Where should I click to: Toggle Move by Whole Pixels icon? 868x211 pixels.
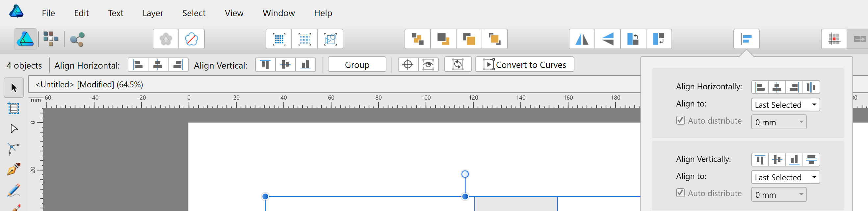pyautogui.click(x=330, y=39)
